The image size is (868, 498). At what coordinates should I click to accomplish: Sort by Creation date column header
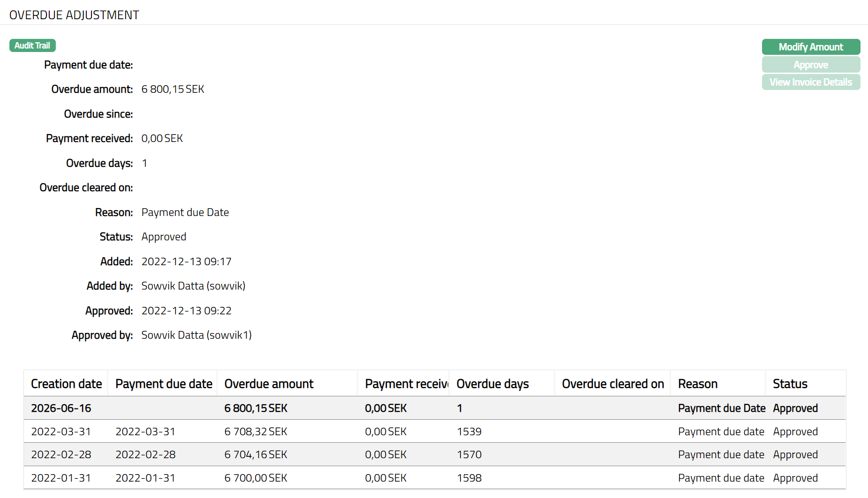(66, 384)
